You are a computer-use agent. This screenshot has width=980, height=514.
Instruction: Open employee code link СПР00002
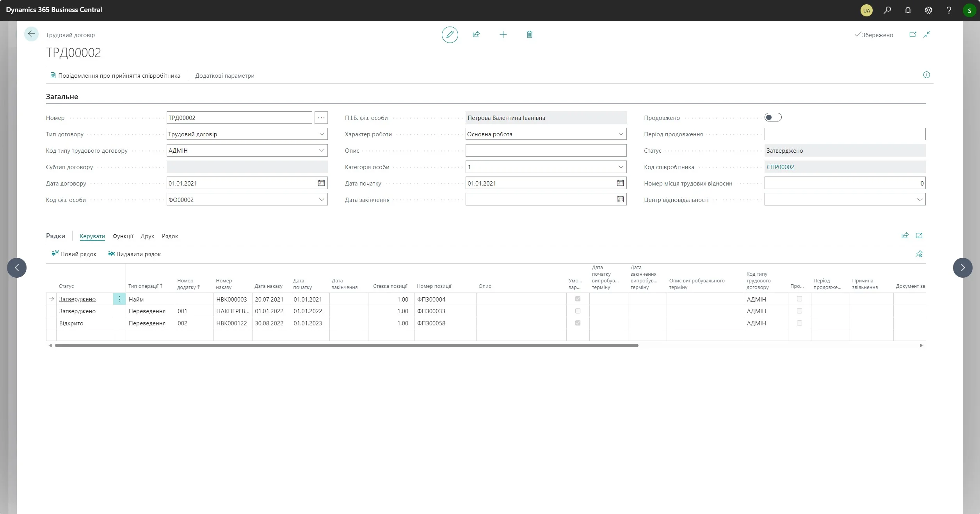pos(780,167)
